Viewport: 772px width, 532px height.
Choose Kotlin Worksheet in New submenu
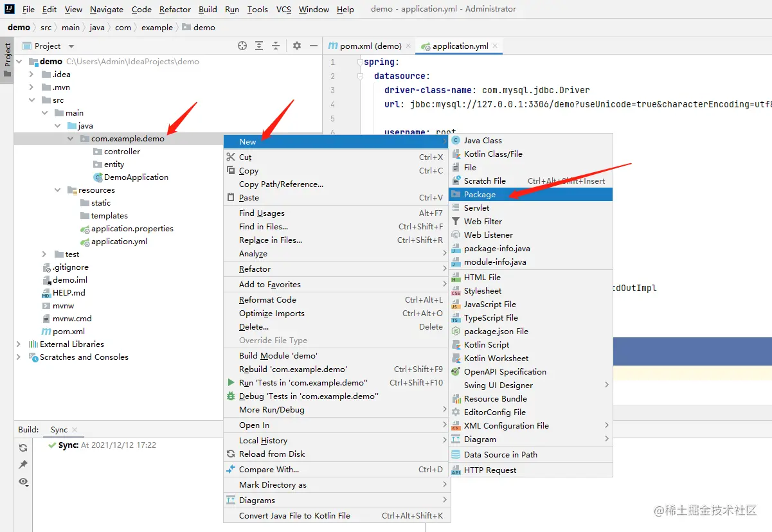point(530,358)
